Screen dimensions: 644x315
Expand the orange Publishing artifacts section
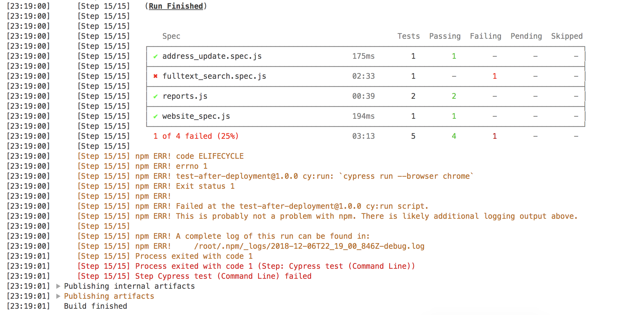(58, 296)
